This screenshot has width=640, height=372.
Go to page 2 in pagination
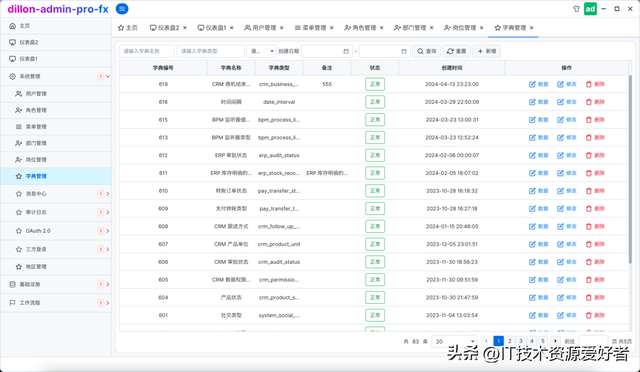tap(509, 341)
